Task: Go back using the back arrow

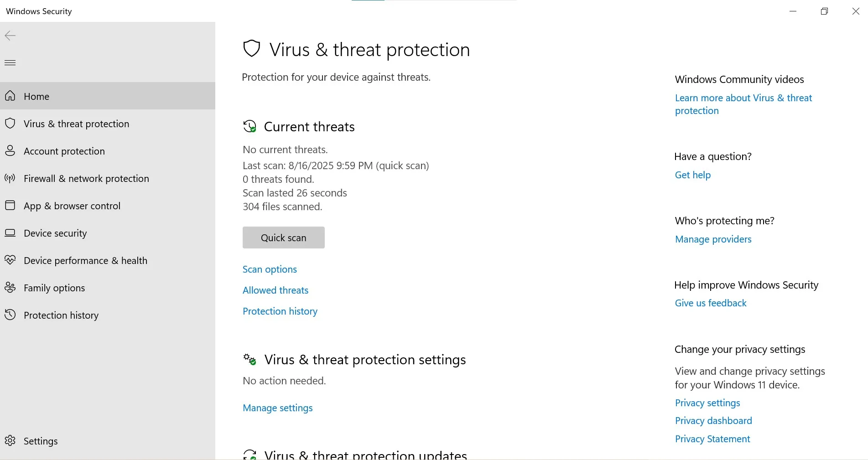Action: (x=9, y=36)
